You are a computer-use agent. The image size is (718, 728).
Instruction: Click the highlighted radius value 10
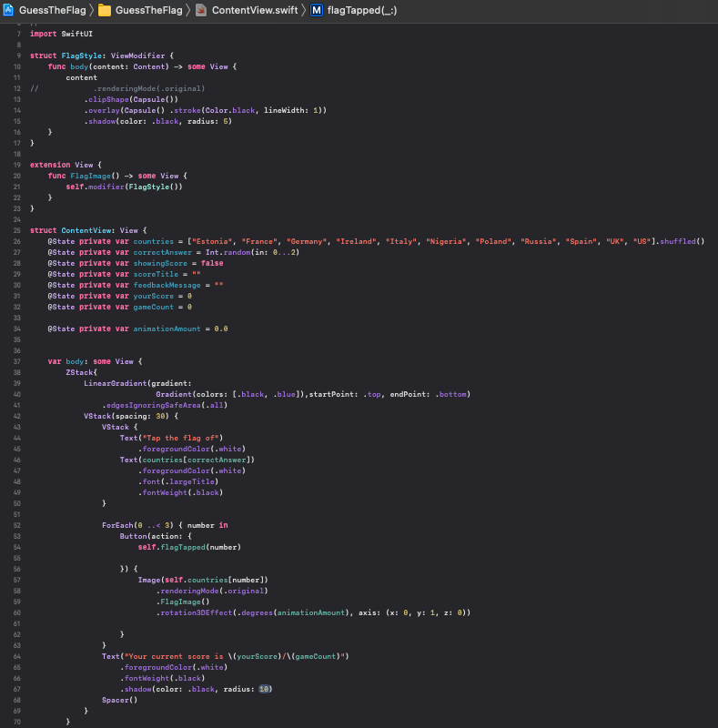pos(264,690)
